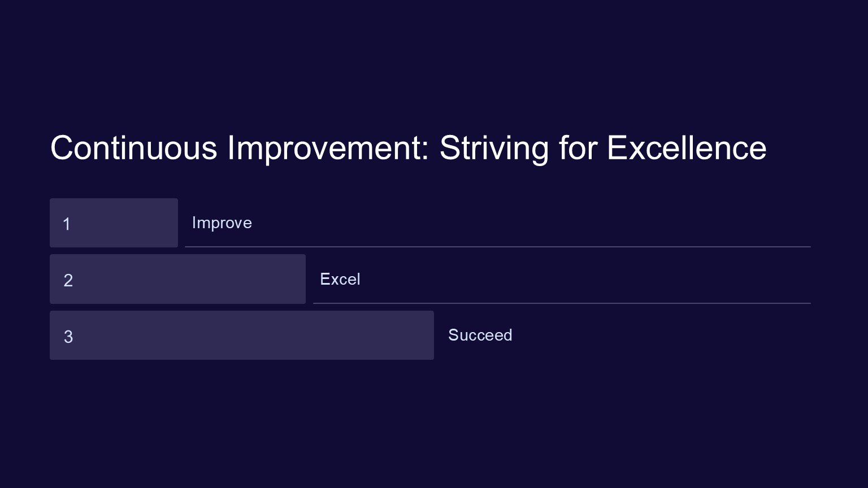Click the divider line beneath "Excel"
This screenshot has height=488, width=868.
coord(562,303)
